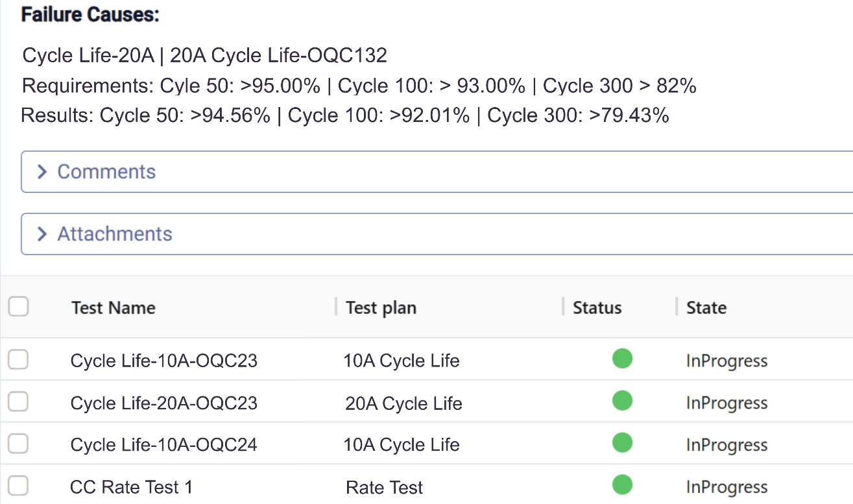Click green status dot for Cycle Life-10A-OQC24
The image size is (853, 504).
coord(622,443)
